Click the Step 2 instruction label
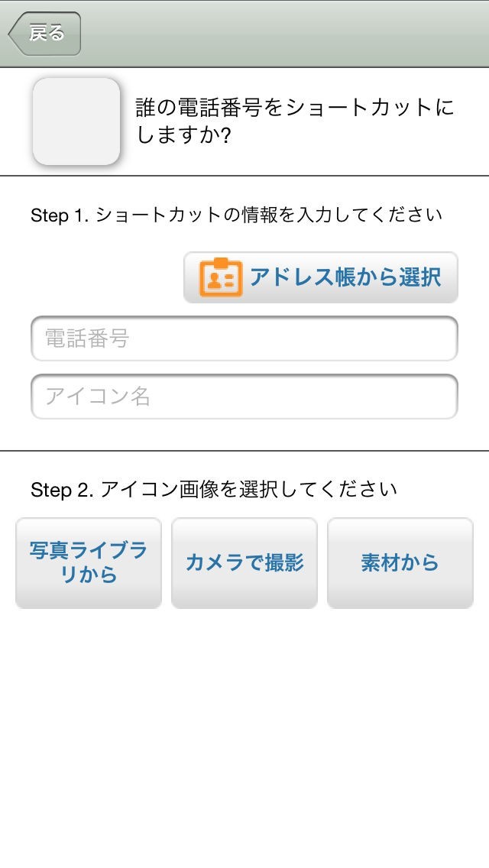Screen dimensions: 489x868 tap(214, 489)
